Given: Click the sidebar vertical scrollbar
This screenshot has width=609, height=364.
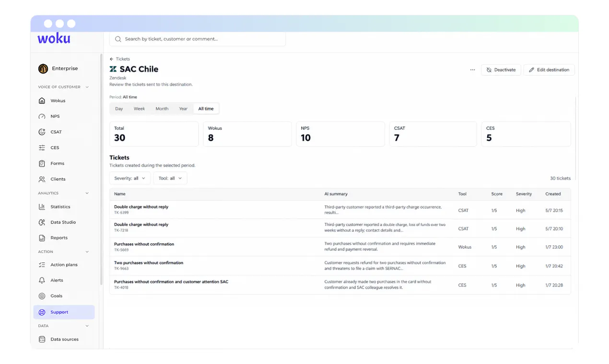Looking at the screenshot, I should click(101, 170).
